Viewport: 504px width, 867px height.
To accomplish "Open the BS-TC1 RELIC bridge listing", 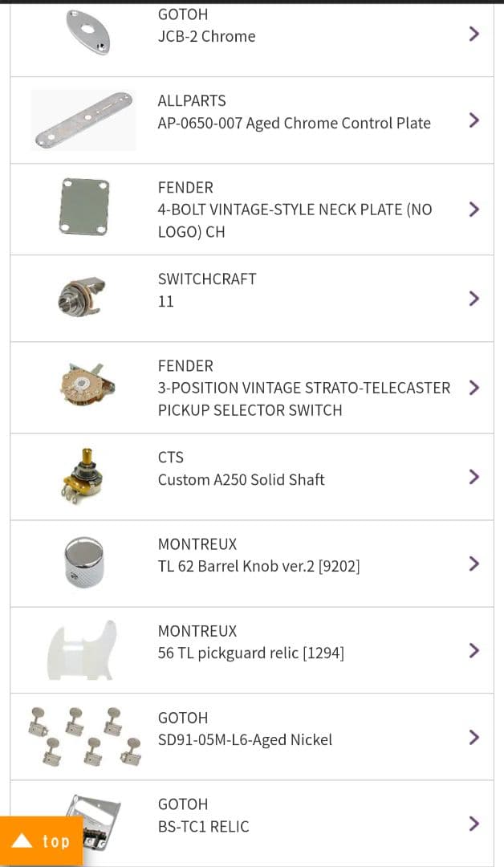I will coord(203,826).
